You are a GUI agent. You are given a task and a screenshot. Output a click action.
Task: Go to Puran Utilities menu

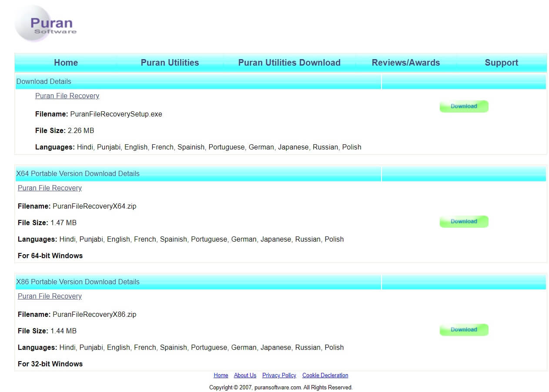(170, 63)
